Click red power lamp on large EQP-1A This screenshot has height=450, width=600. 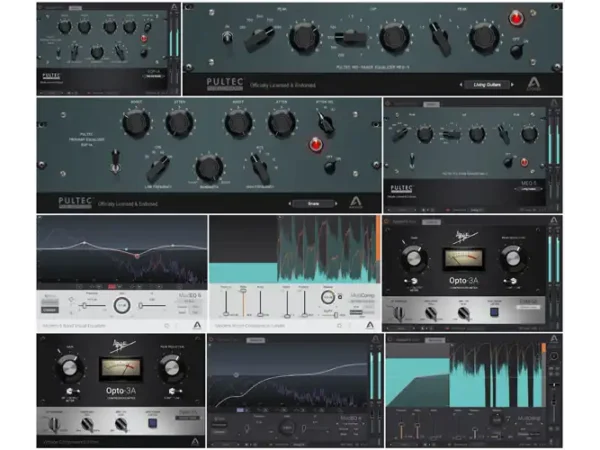pyautogui.click(x=316, y=145)
